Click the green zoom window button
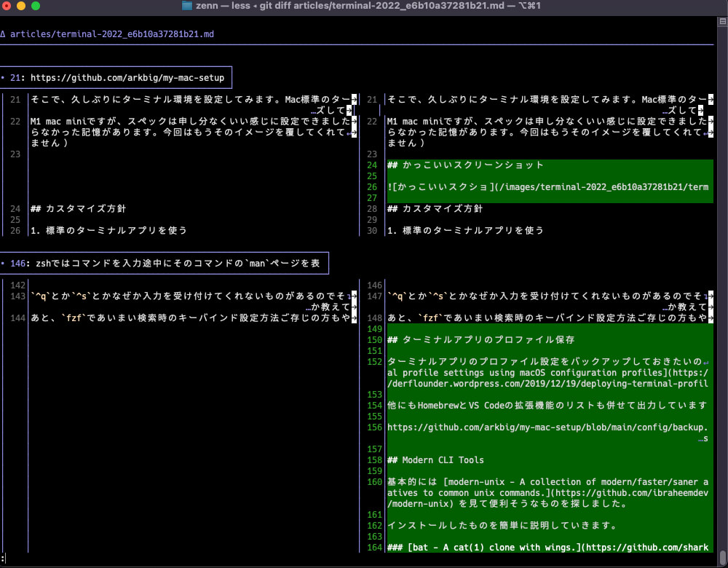 (x=36, y=6)
